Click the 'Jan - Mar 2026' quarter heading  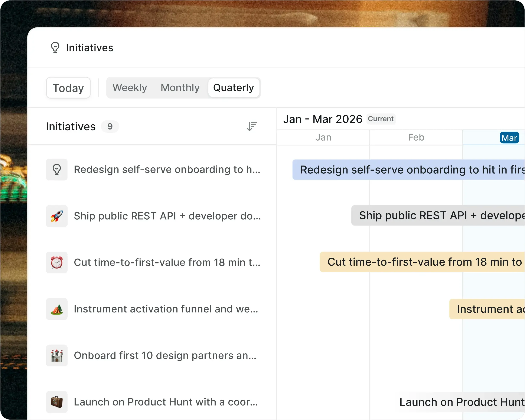tap(323, 119)
